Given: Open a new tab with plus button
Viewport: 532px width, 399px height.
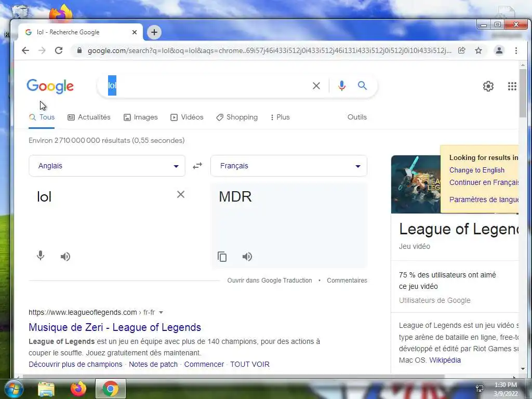Looking at the screenshot, I should 154,32.
